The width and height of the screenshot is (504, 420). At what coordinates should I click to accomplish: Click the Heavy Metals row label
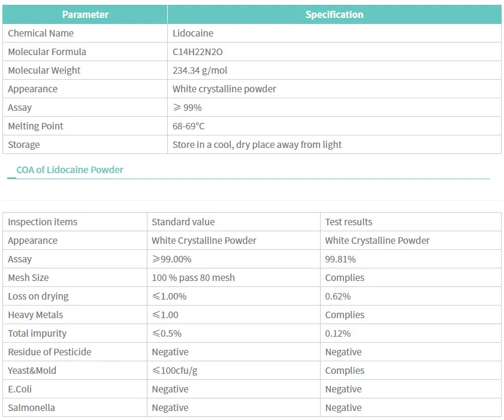[35, 315]
